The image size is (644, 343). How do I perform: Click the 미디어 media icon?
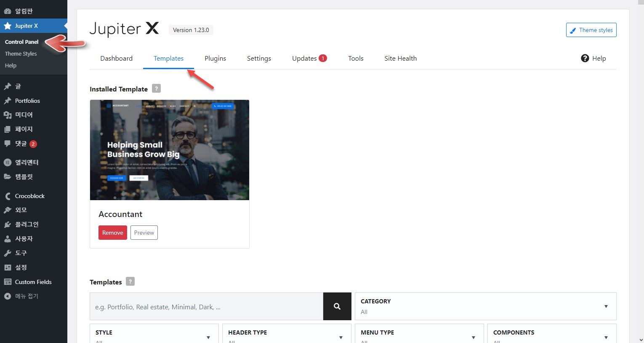[x=8, y=115]
